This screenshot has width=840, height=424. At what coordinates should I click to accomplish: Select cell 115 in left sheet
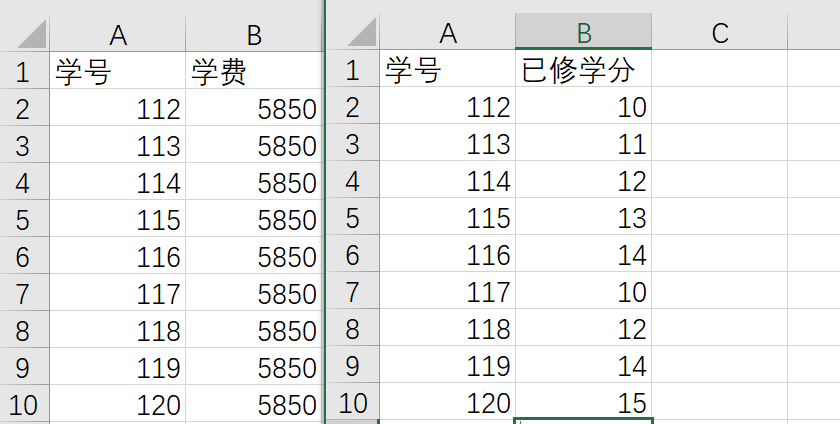(x=118, y=218)
